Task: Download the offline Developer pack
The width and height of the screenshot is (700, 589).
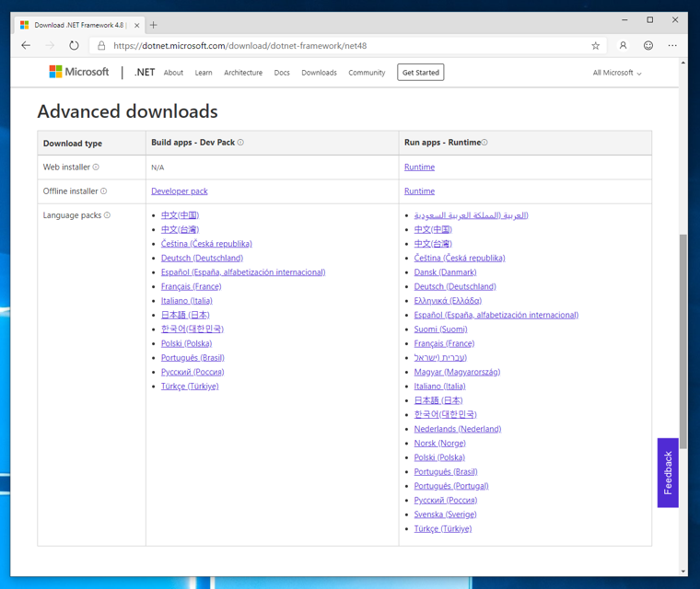Action: [x=180, y=191]
